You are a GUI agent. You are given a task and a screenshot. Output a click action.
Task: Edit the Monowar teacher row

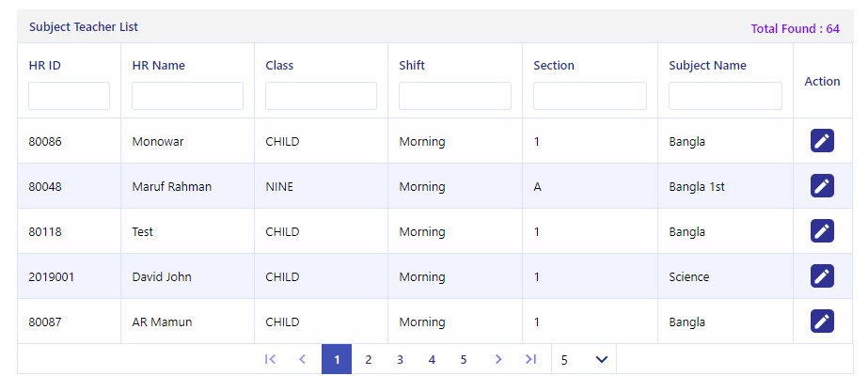click(822, 141)
